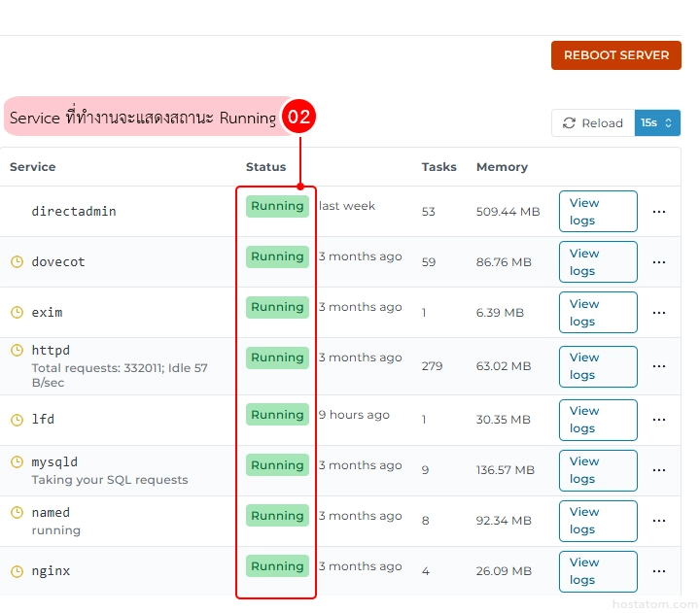Select the directadmin service name
The image size is (700, 613).
click(74, 211)
